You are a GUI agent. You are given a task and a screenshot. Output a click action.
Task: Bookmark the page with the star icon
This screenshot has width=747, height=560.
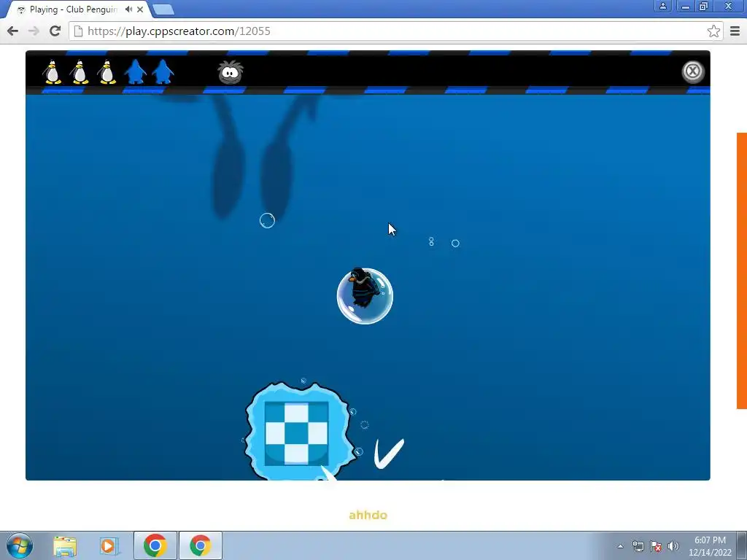coord(713,31)
